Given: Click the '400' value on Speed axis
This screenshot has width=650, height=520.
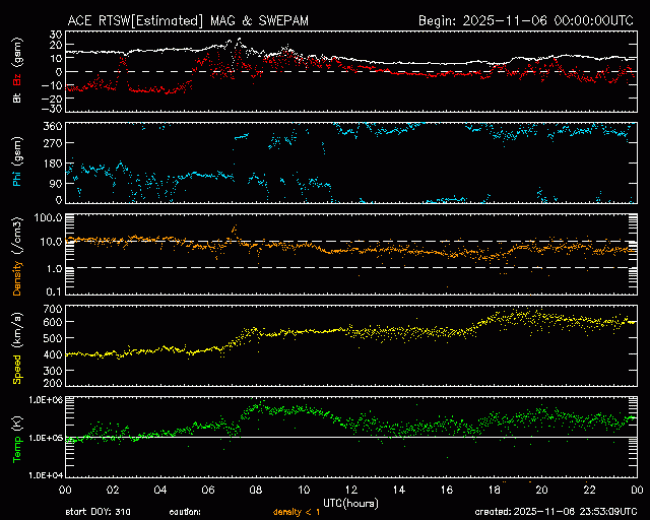Looking at the screenshot, I should 53,355.
